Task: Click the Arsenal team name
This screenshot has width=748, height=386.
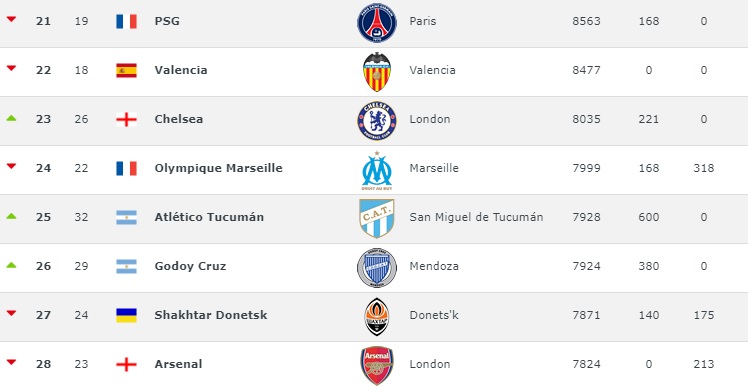Action: click(x=178, y=364)
